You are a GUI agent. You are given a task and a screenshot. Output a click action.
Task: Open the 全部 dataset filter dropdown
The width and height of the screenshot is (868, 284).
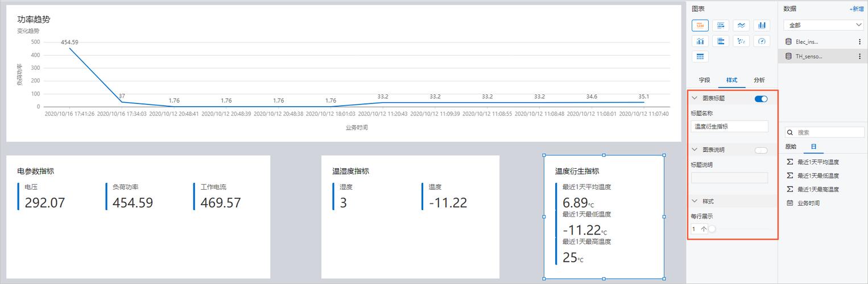pos(824,25)
